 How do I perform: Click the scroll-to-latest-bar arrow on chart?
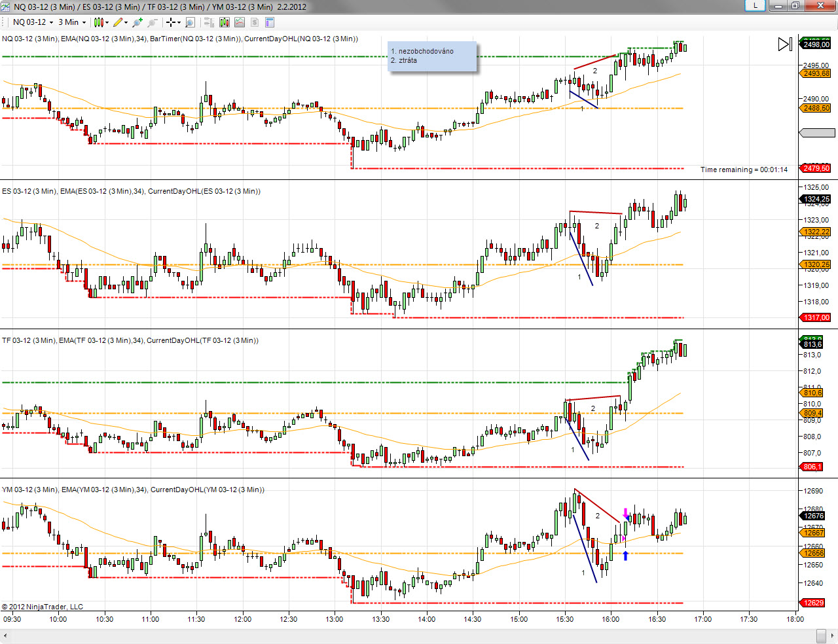[x=785, y=44]
